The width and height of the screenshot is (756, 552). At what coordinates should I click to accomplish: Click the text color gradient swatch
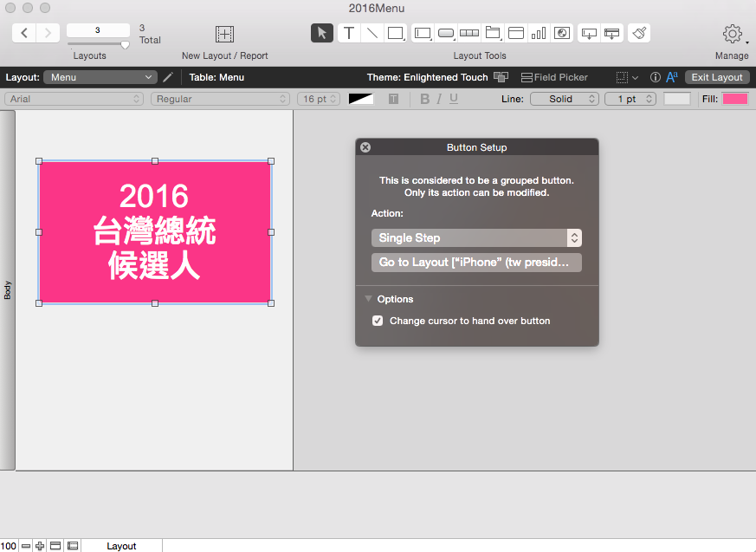coord(360,99)
